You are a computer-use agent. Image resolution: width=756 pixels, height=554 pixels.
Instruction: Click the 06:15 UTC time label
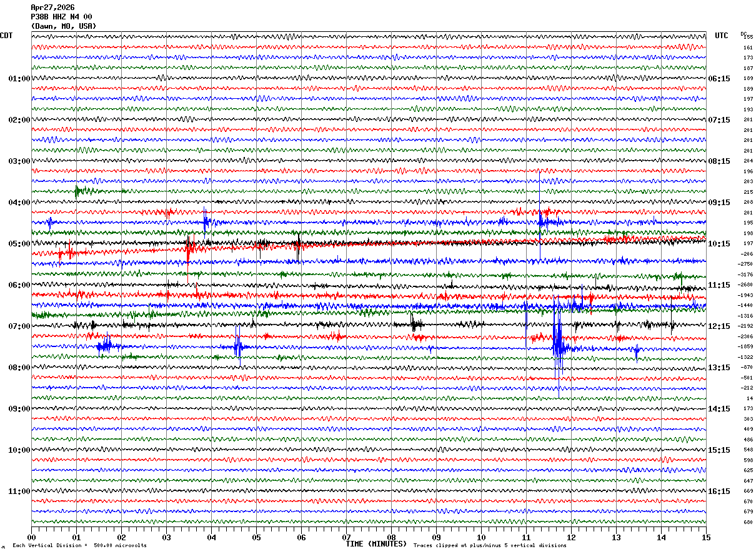[x=719, y=79]
